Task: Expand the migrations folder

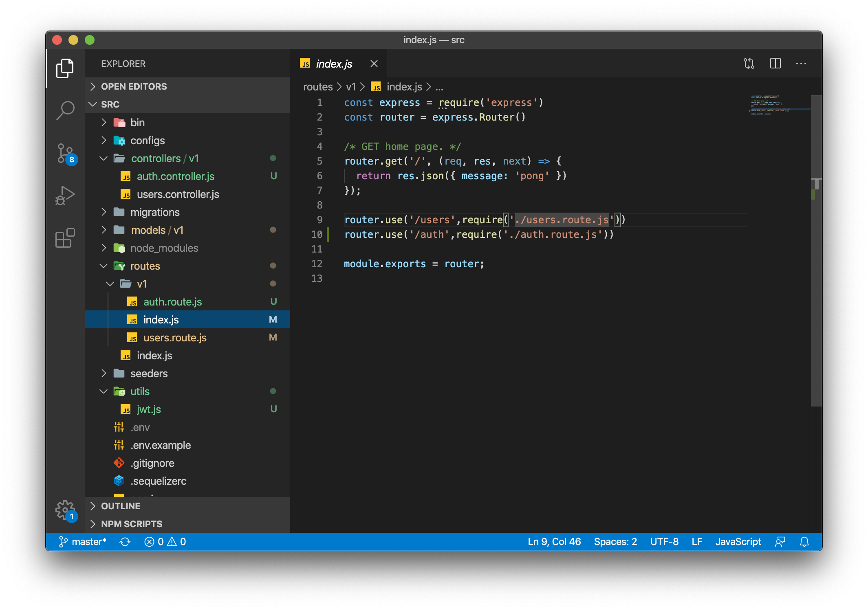Action: tap(154, 212)
